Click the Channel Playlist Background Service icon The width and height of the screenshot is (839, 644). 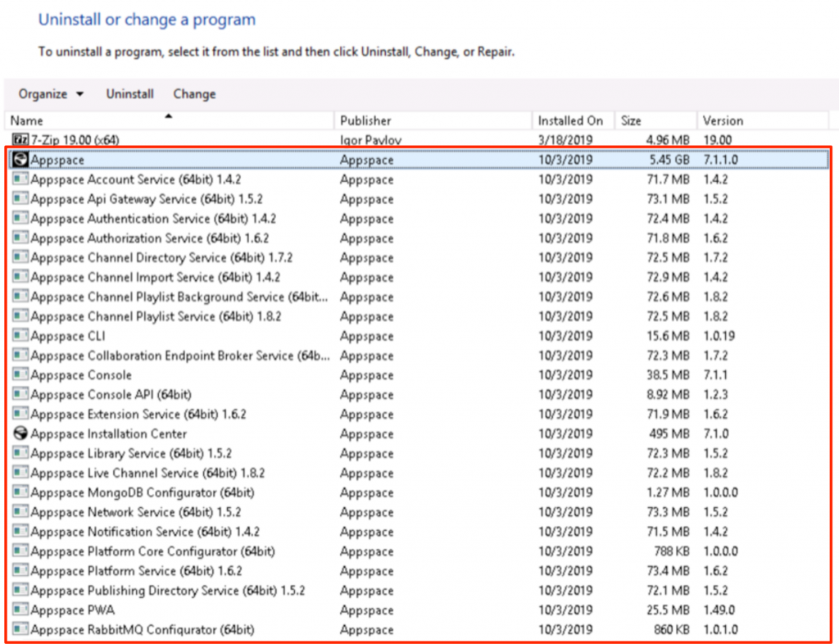coord(20,297)
